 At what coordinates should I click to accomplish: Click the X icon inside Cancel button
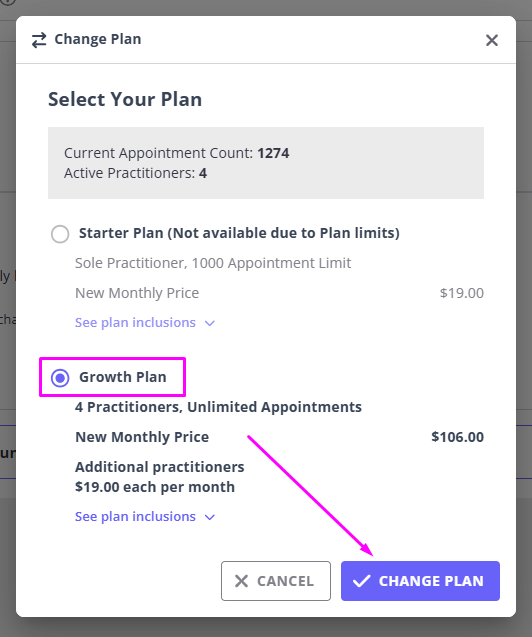[241, 581]
